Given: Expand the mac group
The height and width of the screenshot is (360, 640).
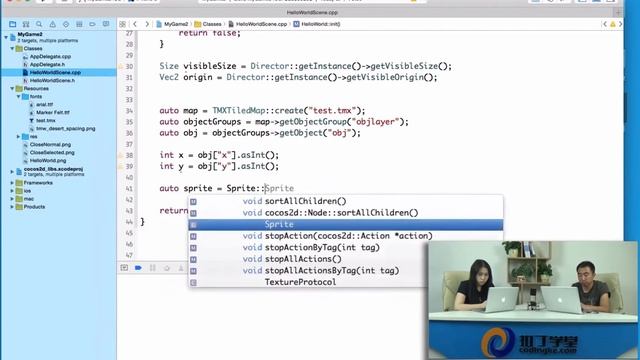Looking at the screenshot, I should pyautogui.click(x=12, y=199).
